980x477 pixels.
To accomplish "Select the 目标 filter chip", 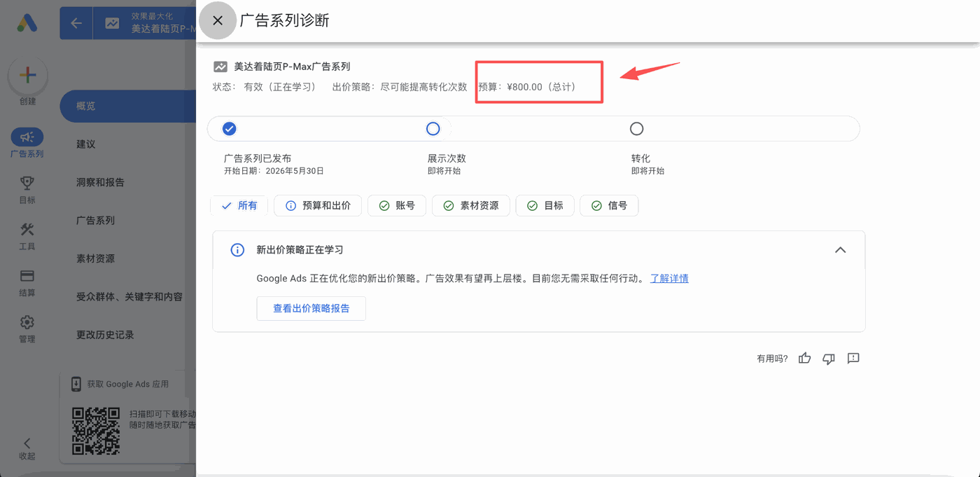I will point(545,206).
